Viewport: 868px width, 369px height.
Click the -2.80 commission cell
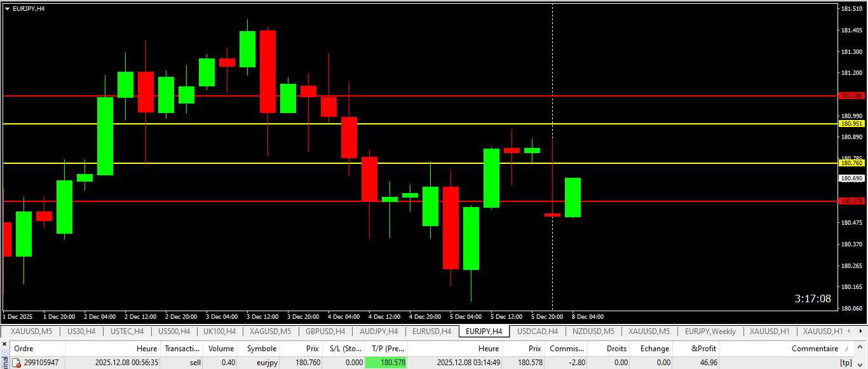577,363
